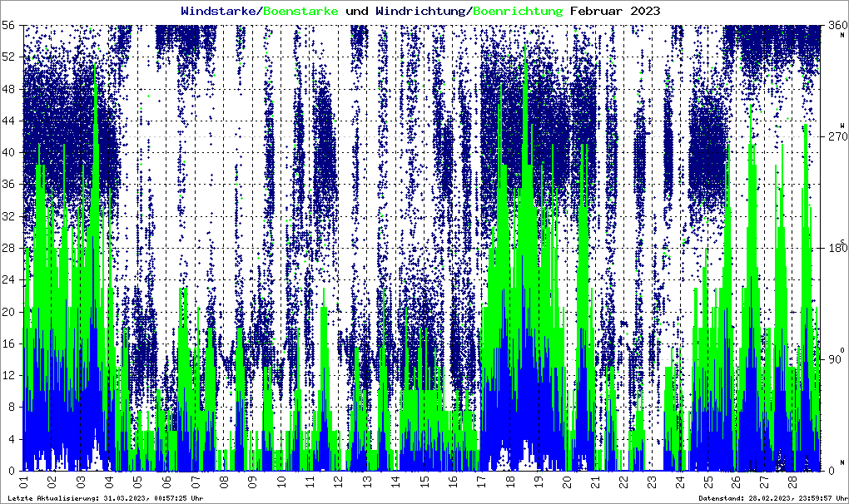The width and height of the screenshot is (849, 504).
Task: Click the green "Boenstarke" title word
Action: [x=300, y=11]
